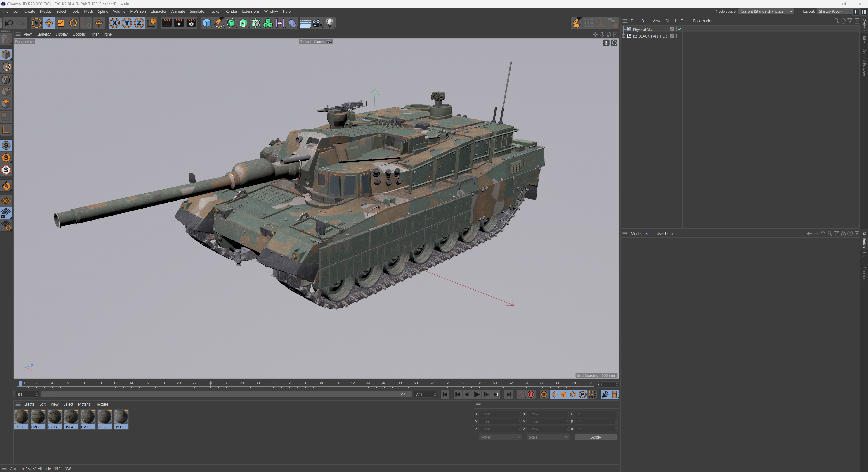Add a Light object
868x472 pixels.
[x=330, y=23]
